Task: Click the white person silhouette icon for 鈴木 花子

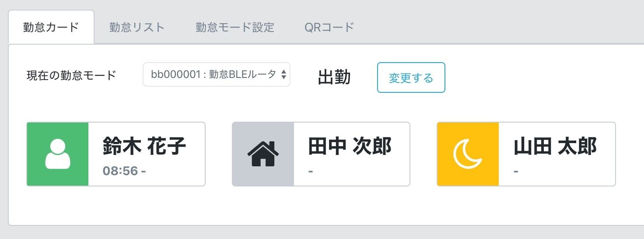Action: (x=58, y=154)
